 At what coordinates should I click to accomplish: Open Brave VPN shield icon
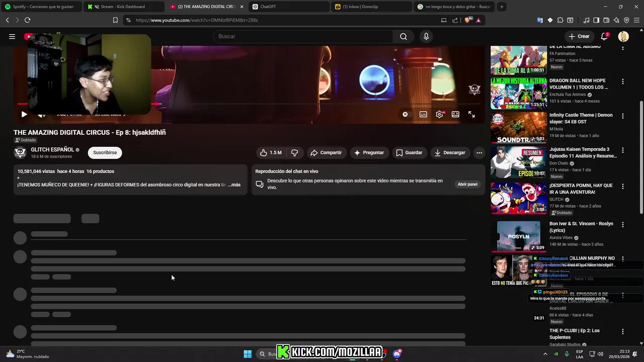pyautogui.click(x=626, y=20)
